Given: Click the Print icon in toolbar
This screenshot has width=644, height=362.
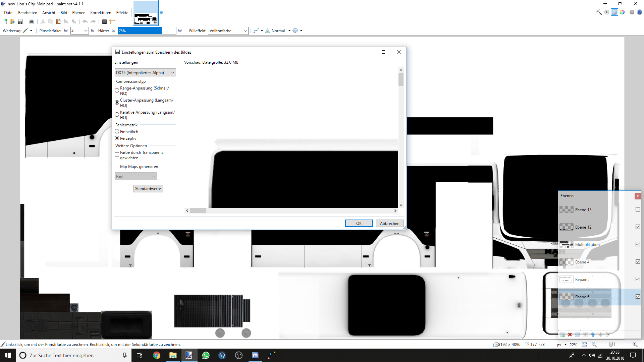Looking at the screenshot, I should (x=32, y=21).
